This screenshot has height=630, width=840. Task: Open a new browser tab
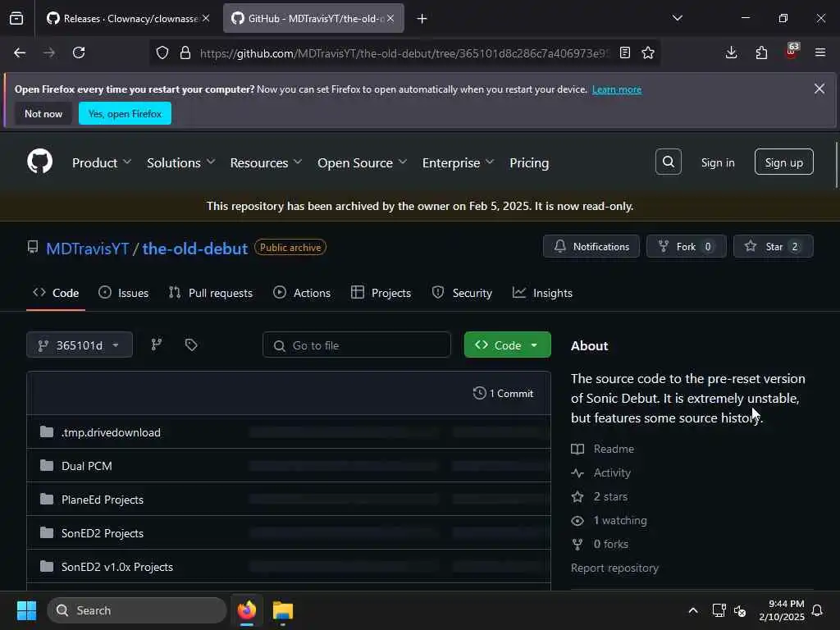coord(422,19)
